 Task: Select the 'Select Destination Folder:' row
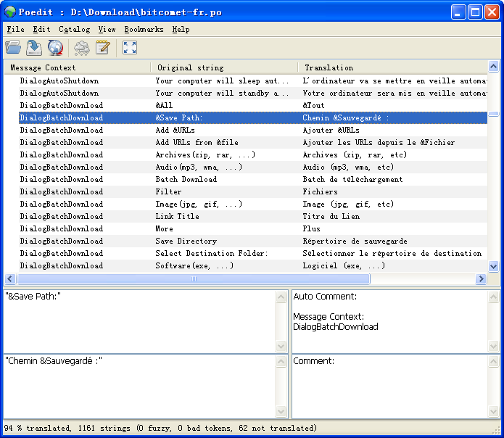tap(211, 253)
